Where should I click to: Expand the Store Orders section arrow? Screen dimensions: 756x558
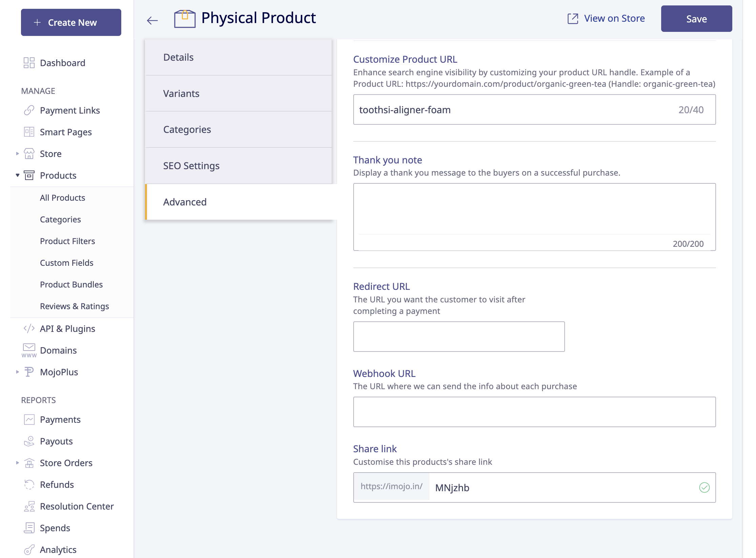[17, 463]
